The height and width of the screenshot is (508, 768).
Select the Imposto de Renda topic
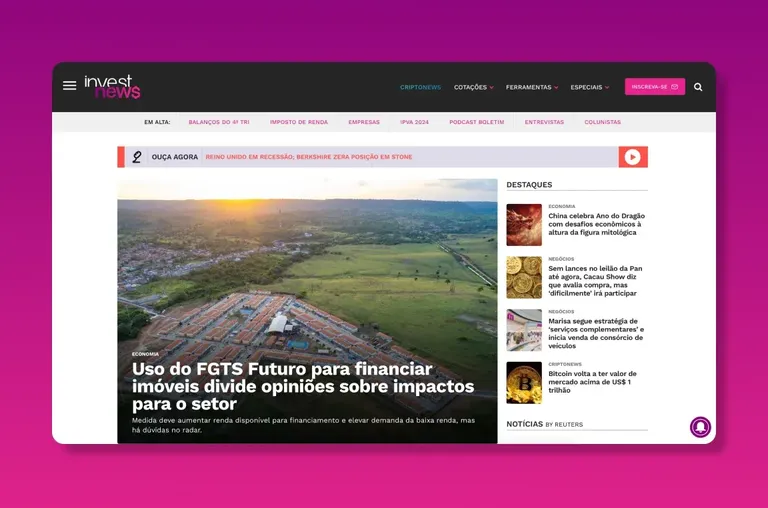(299, 122)
